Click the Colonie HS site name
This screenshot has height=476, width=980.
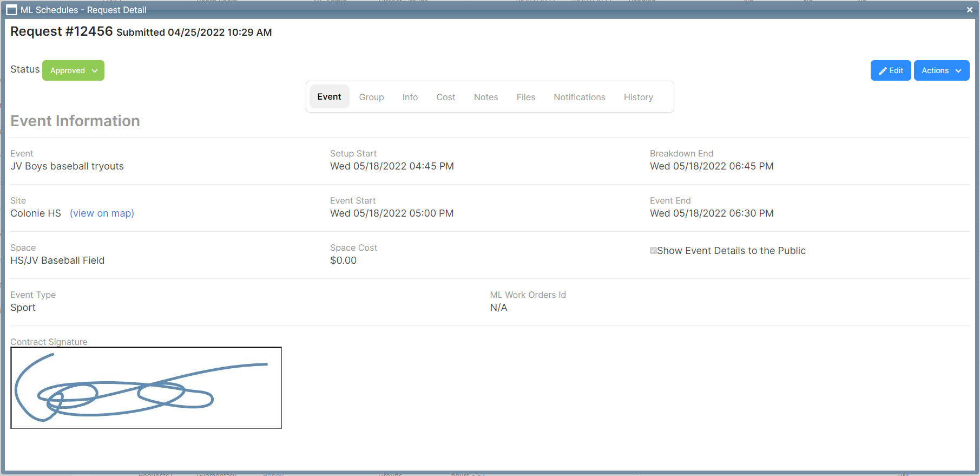(36, 213)
